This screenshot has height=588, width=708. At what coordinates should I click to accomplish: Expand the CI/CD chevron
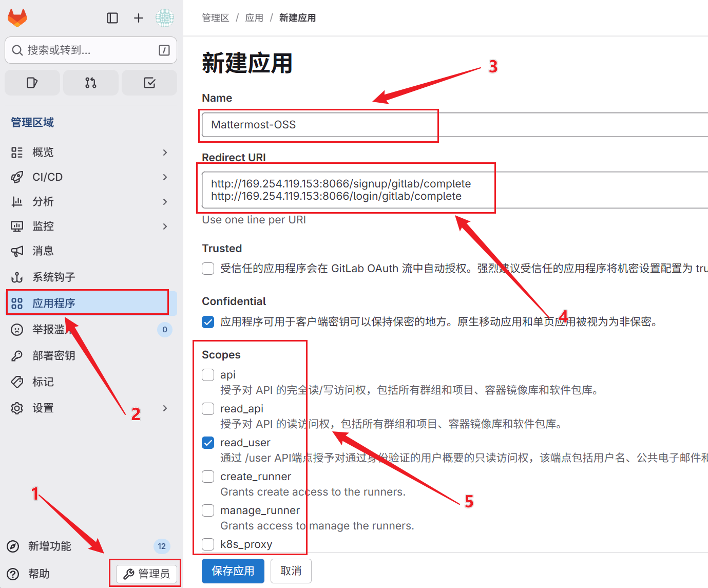[165, 177]
